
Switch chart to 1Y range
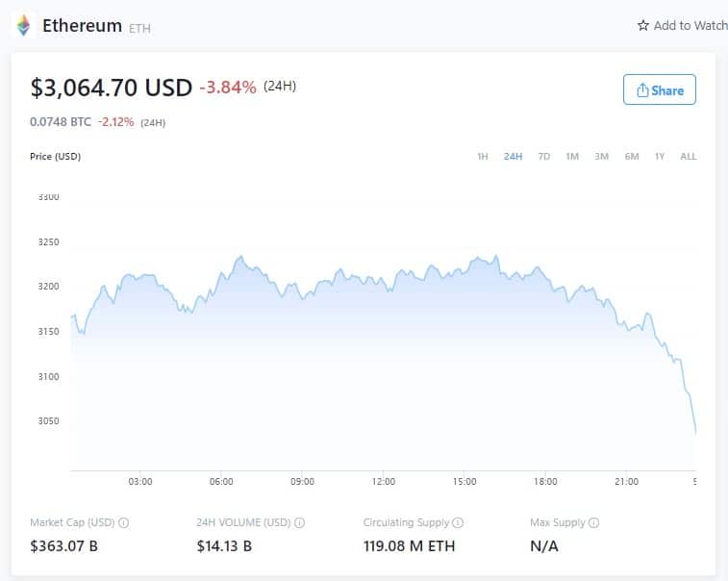(x=660, y=157)
